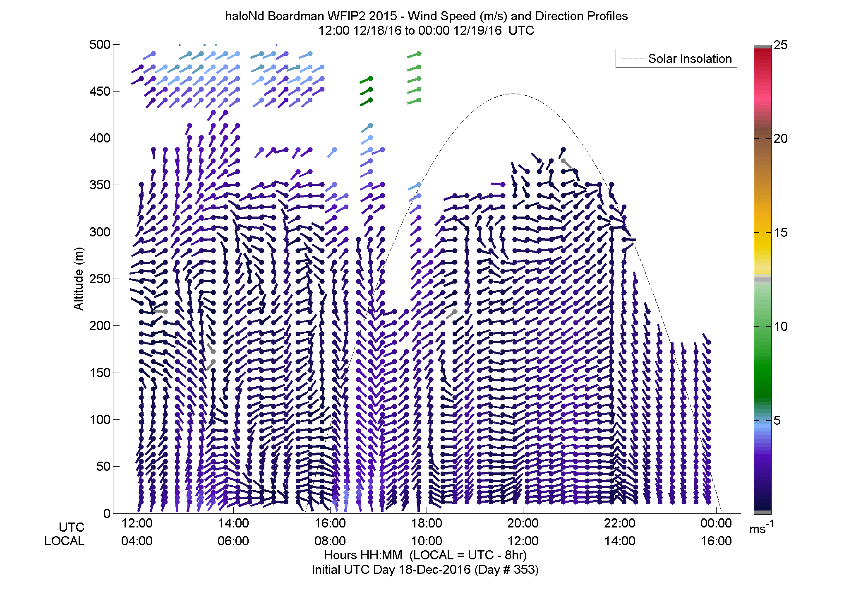Click the 10:00 LOCAL time label
Viewport: 868px width, 590px height.
click(x=427, y=541)
